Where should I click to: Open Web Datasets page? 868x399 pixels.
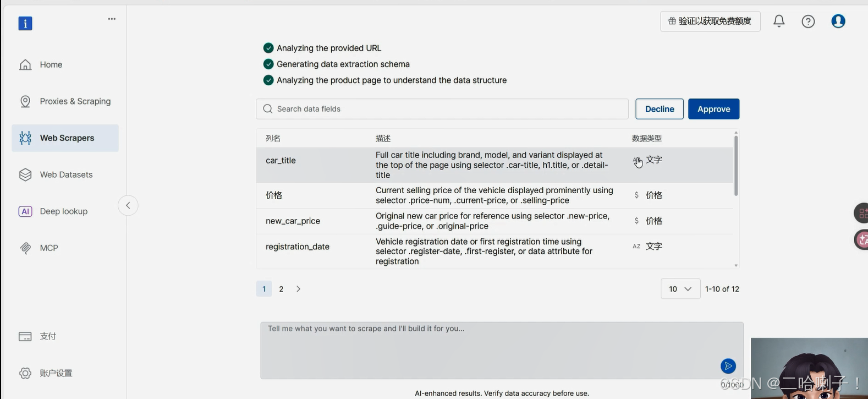tap(65, 174)
